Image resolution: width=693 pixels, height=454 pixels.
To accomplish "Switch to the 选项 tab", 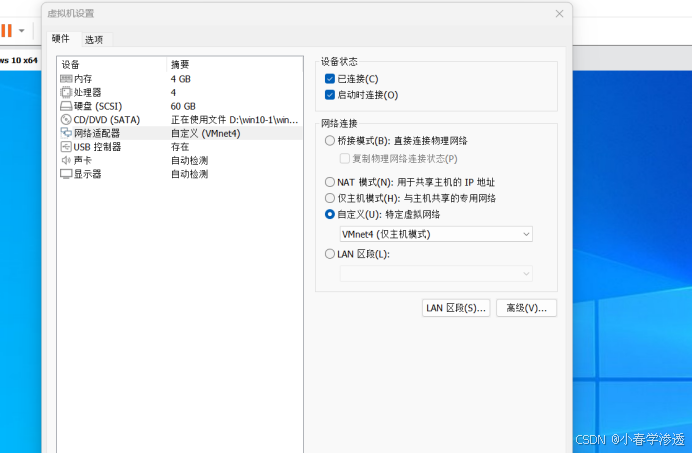I will [x=94, y=40].
